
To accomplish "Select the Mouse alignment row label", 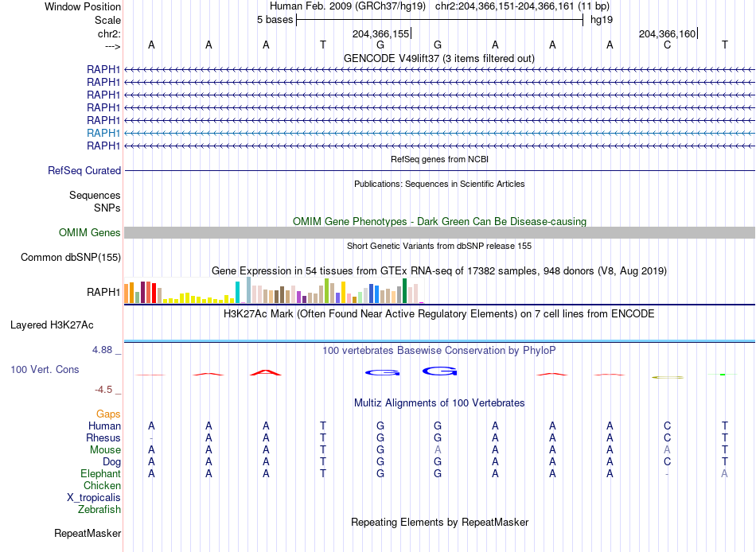I will click(105, 450).
